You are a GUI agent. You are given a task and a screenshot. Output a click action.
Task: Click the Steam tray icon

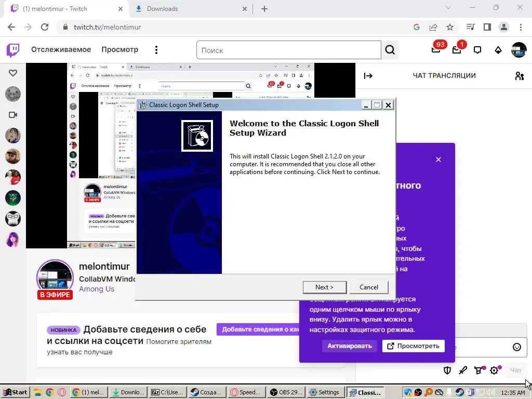[x=459, y=393]
